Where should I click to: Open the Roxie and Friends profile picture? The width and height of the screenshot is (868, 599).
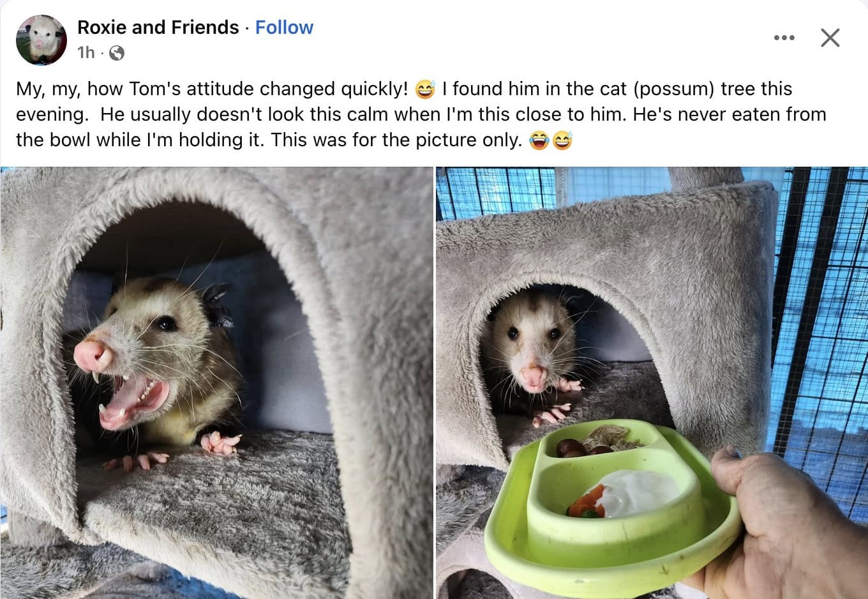pos(41,40)
